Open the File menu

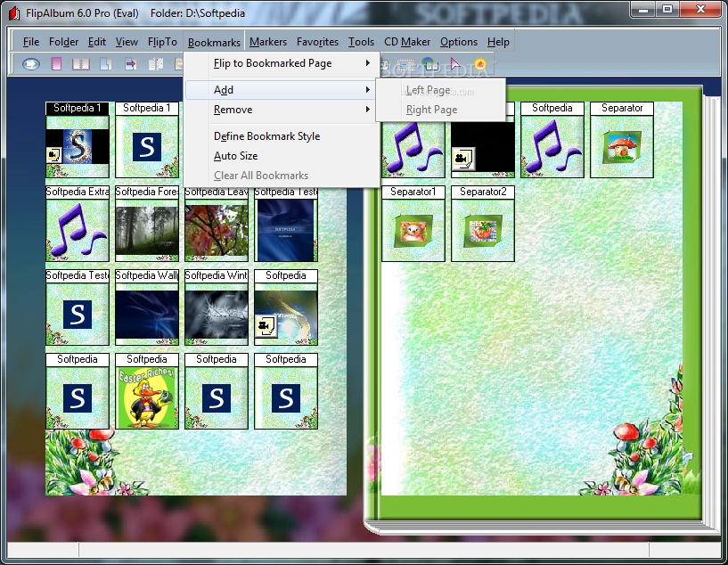[x=30, y=42]
